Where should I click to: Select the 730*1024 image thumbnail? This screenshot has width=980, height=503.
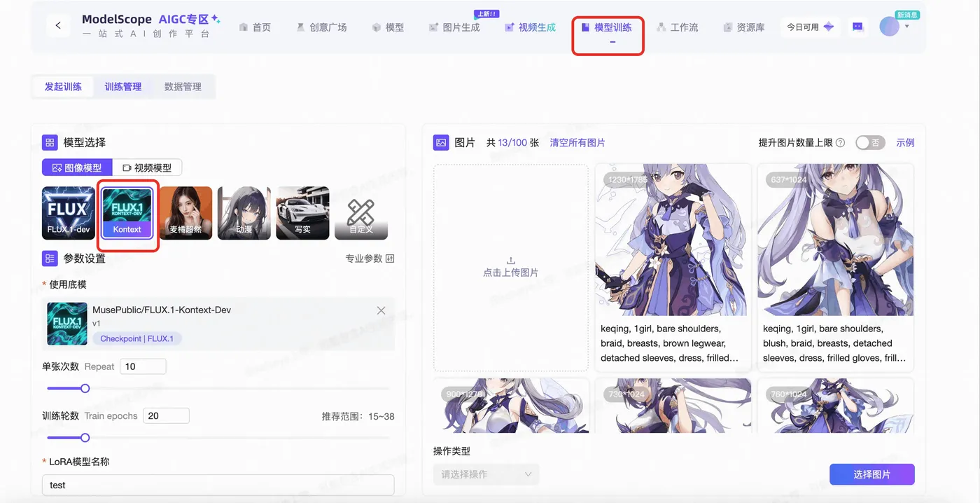click(x=673, y=406)
